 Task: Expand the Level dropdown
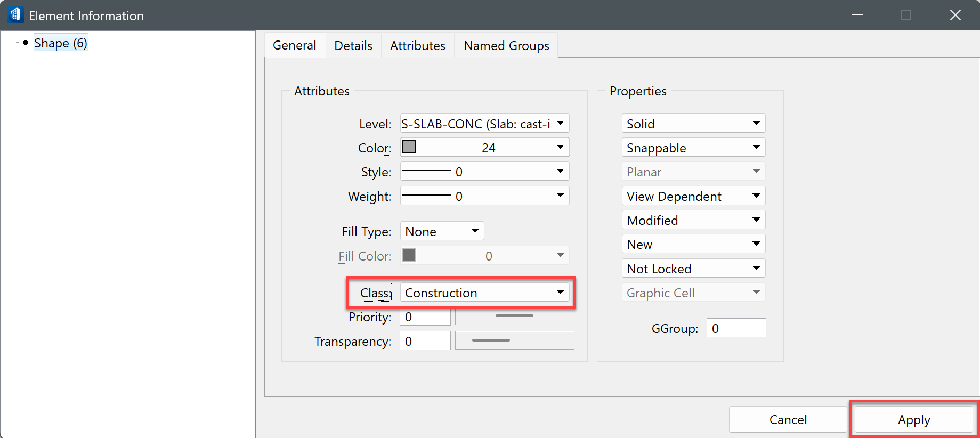tap(560, 124)
